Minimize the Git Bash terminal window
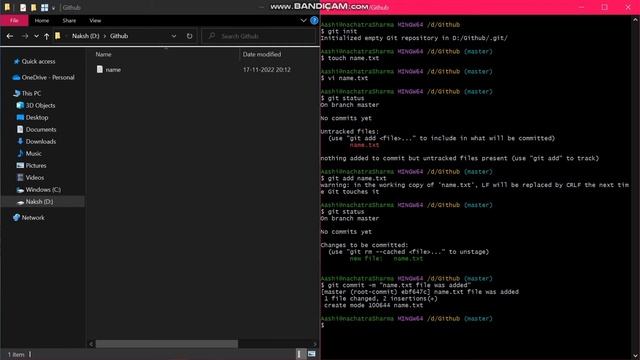Screen dimensions: 640x360 click(x=581, y=7)
